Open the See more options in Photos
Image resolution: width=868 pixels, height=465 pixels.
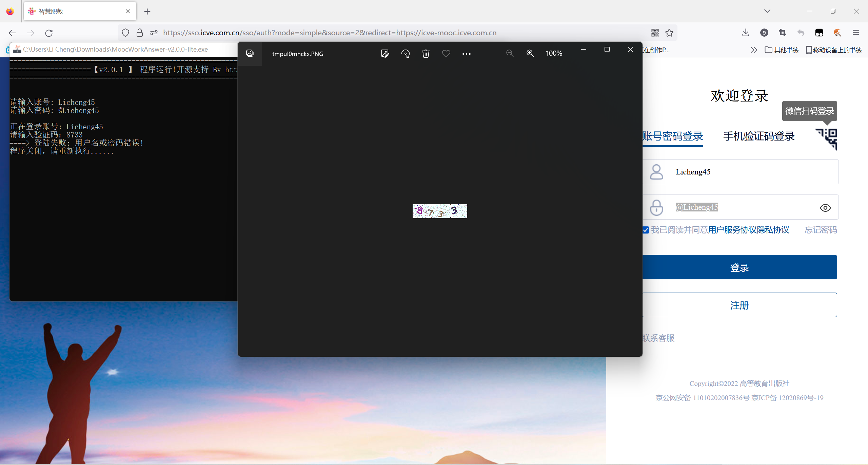click(467, 53)
